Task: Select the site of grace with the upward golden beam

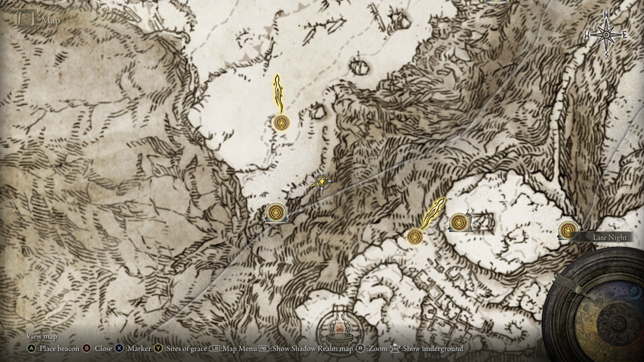Action: 281,123
